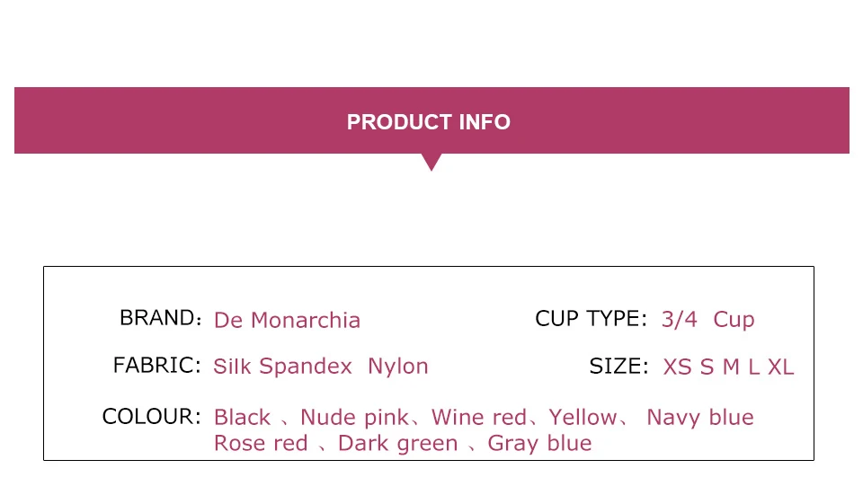Click the FABRIC label

pyautogui.click(x=156, y=366)
